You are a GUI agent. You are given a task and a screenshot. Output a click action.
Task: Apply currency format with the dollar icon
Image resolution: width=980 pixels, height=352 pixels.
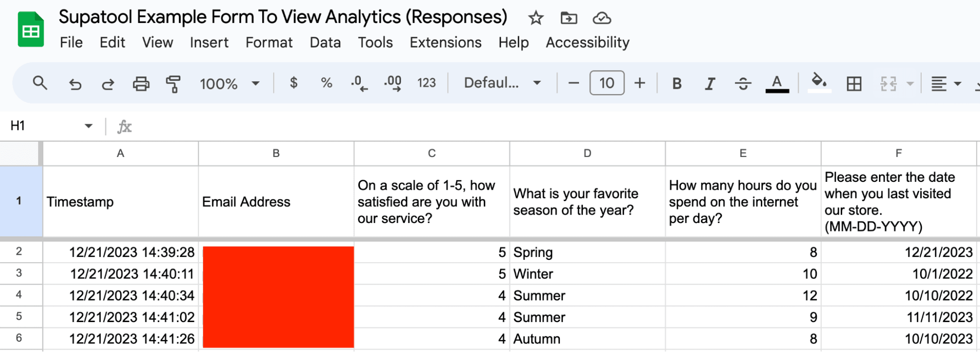click(293, 83)
